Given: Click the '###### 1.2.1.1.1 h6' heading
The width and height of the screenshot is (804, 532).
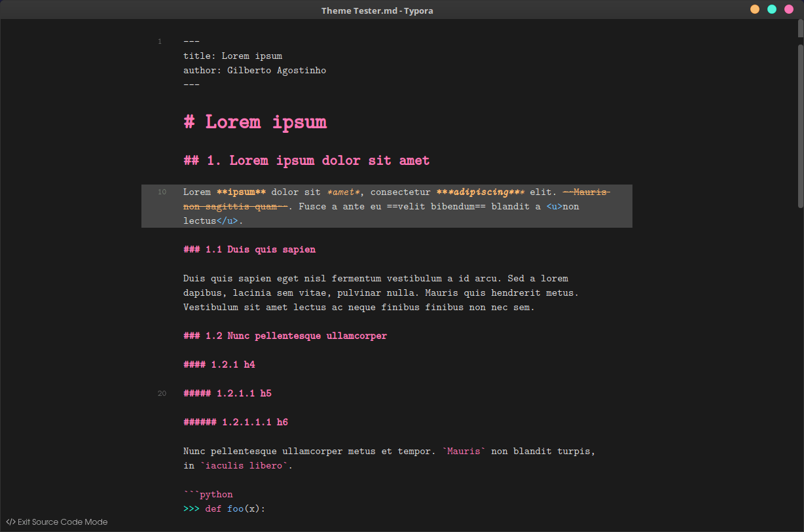Looking at the screenshot, I should [236, 422].
